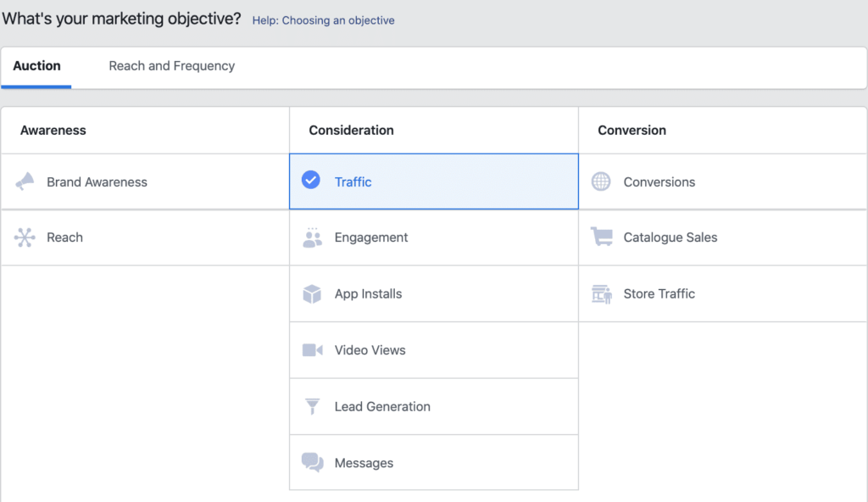Click the Conversions globe icon
Image resolution: width=868 pixels, height=502 pixels.
(x=601, y=181)
